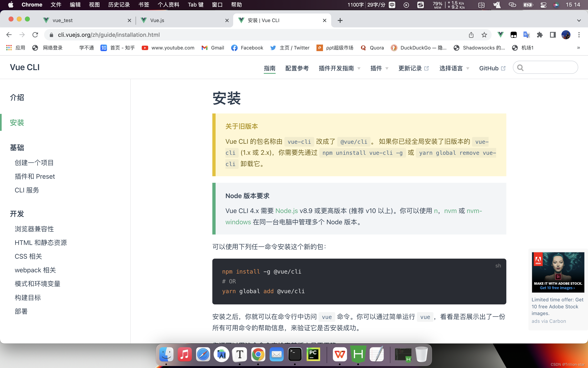Open Chrome profile avatar
Image resolution: width=588 pixels, height=368 pixels.
click(x=566, y=35)
